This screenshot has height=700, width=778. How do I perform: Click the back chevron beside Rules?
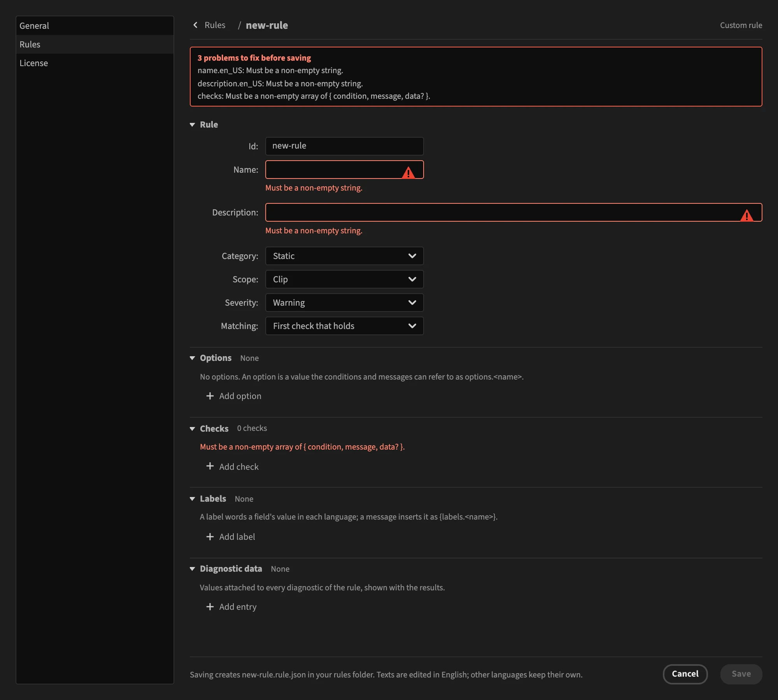pyautogui.click(x=195, y=25)
